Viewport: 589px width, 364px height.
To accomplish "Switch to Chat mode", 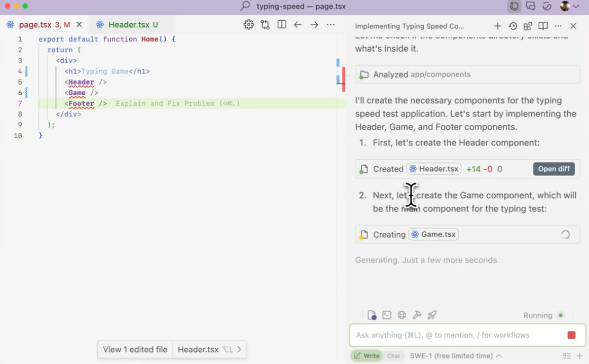I will click(394, 356).
